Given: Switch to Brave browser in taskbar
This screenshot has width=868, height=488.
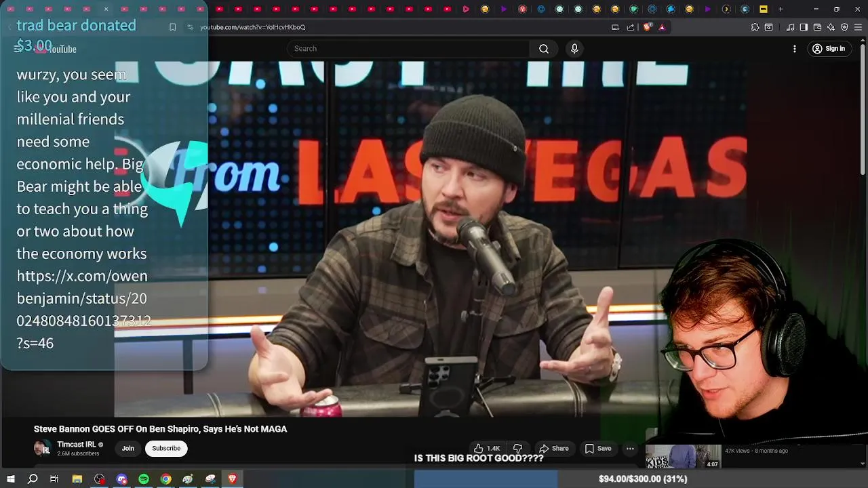Looking at the screenshot, I should pyautogui.click(x=233, y=479).
